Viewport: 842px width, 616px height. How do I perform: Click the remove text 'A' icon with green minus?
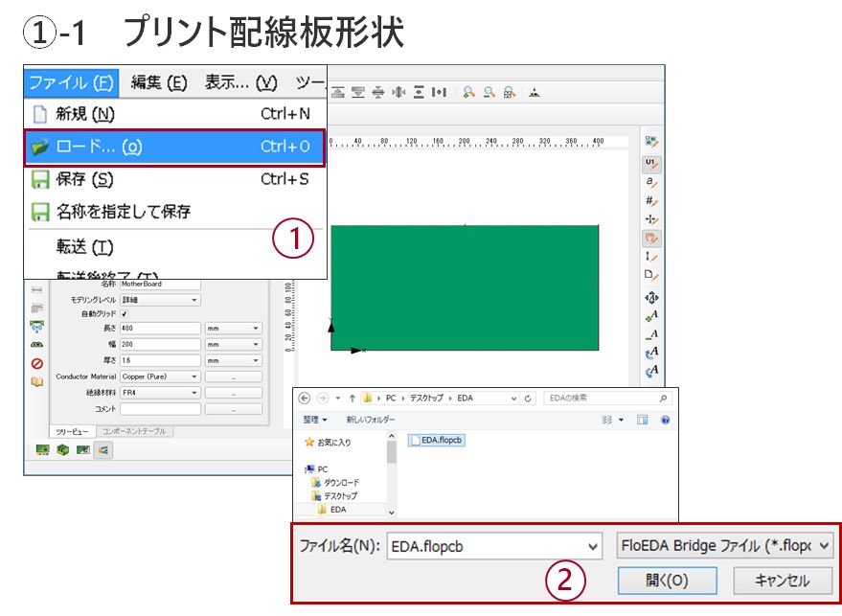pyautogui.click(x=651, y=334)
